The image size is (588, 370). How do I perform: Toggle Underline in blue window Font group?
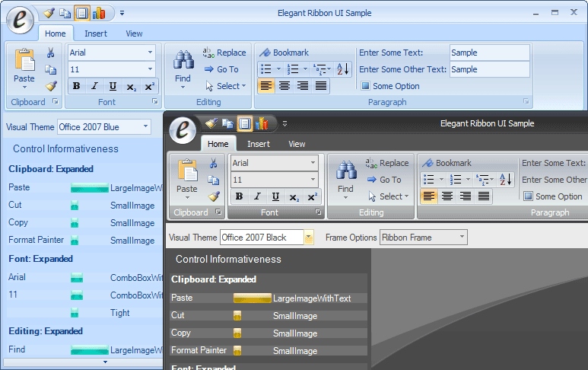click(x=113, y=86)
